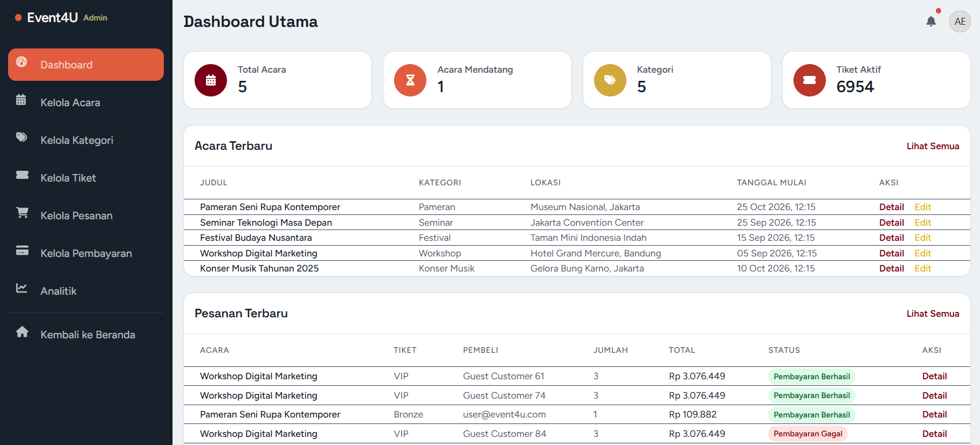This screenshot has height=445, width=980.
Task: View Detail for Pameran Seni Rupa Kontemporer event
Action: point(892,207)
